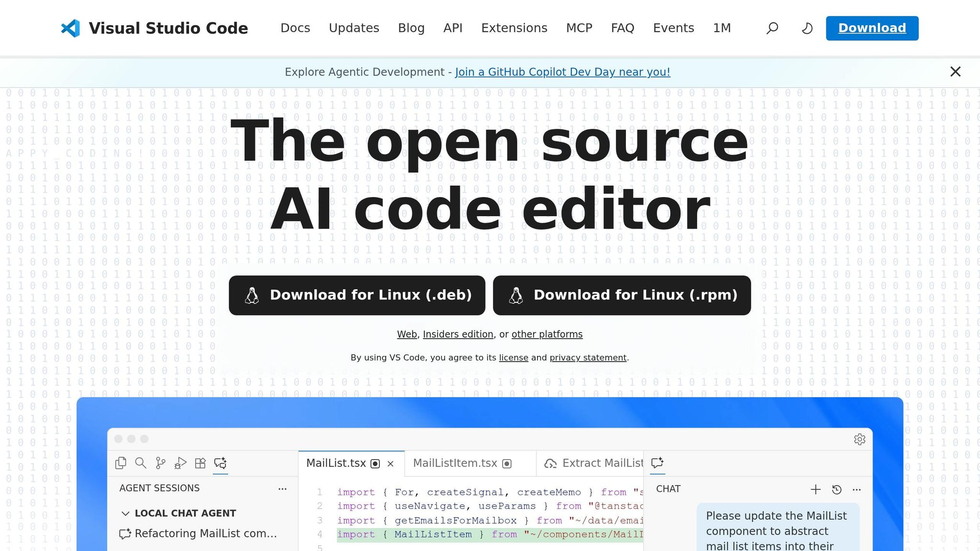Close the MailList.tsx editor tab

(390, 463)
